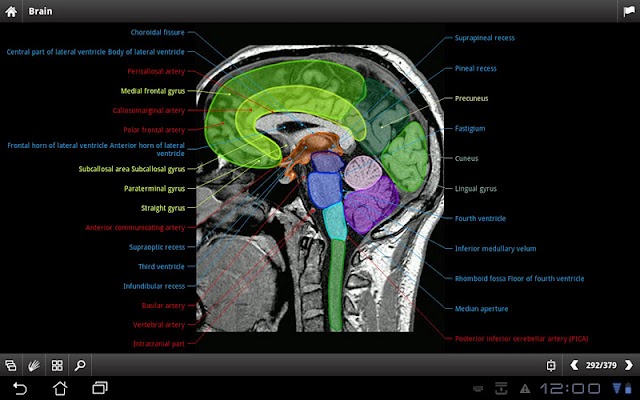Tap the pink upper cerebellar vermis region
640x400 pixels.
point(363,172)
